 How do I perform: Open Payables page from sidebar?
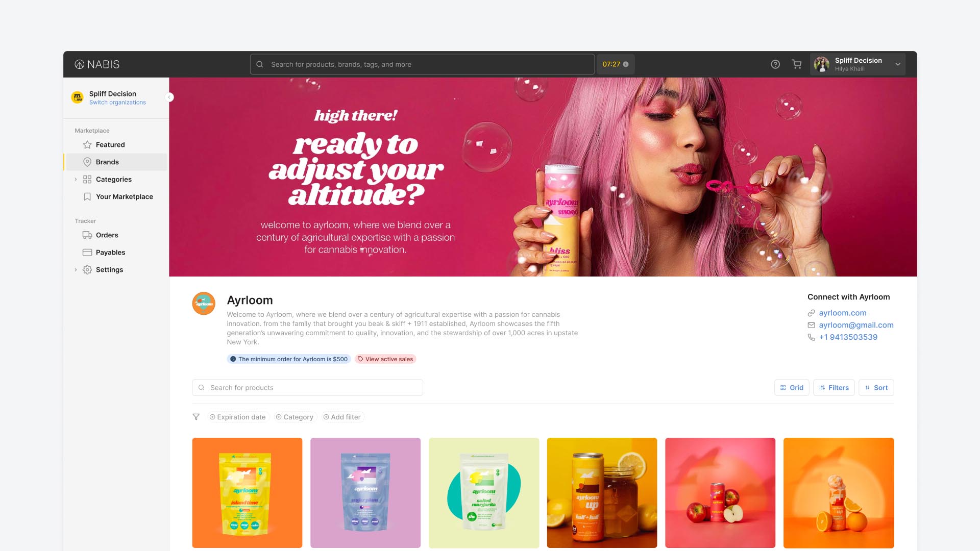[x=110, y=253]
